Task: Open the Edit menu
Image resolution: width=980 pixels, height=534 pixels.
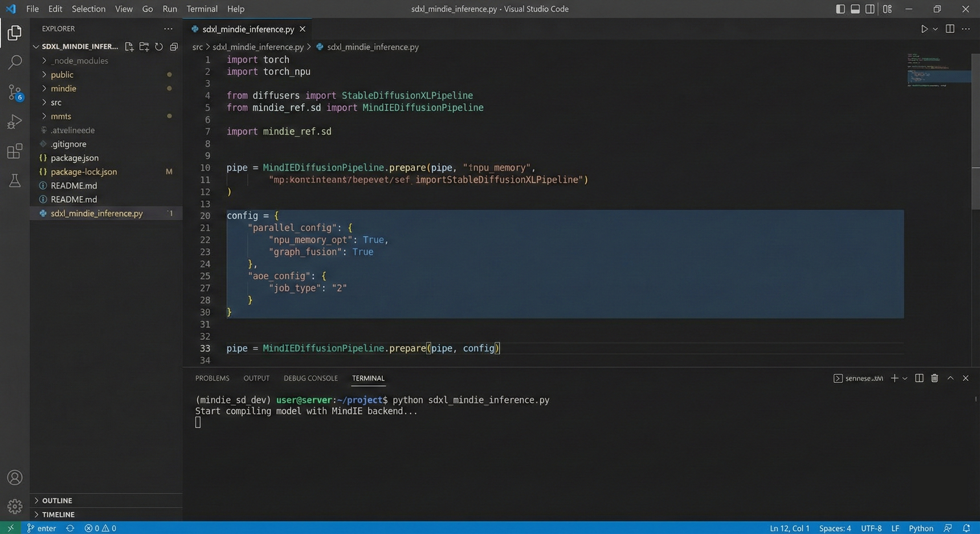Action: coord(55,9)
